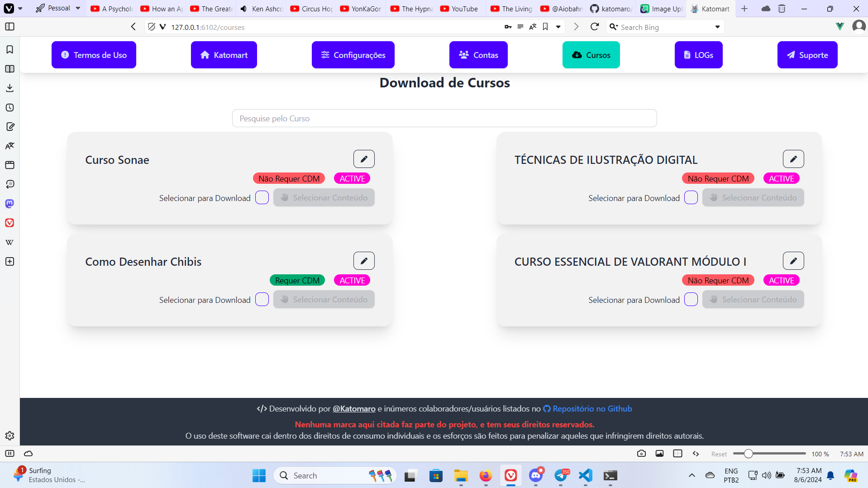
Task: Check Selecionar para Download for Curso Sonae
Action: click(x=262, y=197)
